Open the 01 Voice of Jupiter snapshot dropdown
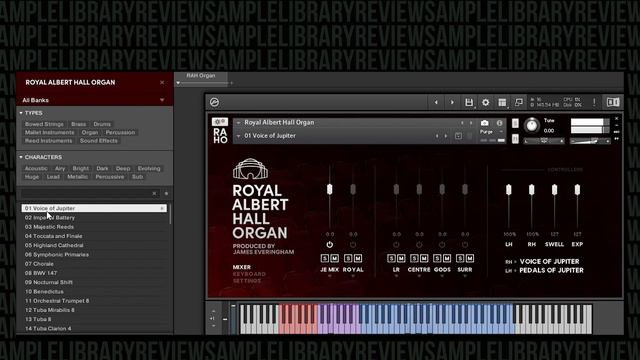 (239, 136)
